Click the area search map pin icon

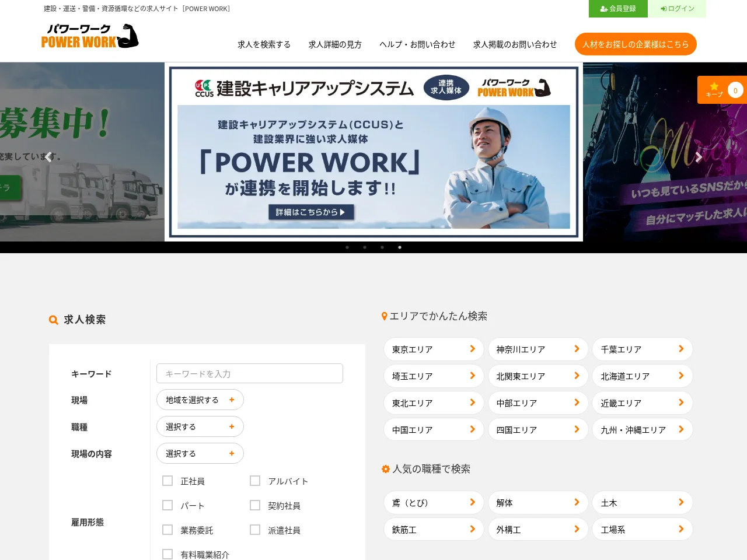[x=384, y=316]
